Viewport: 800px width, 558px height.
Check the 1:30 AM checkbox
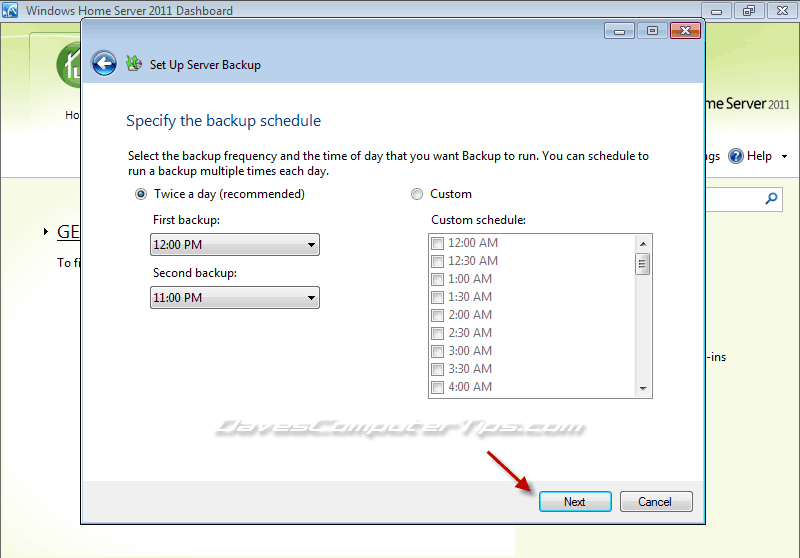click(437, 297)
